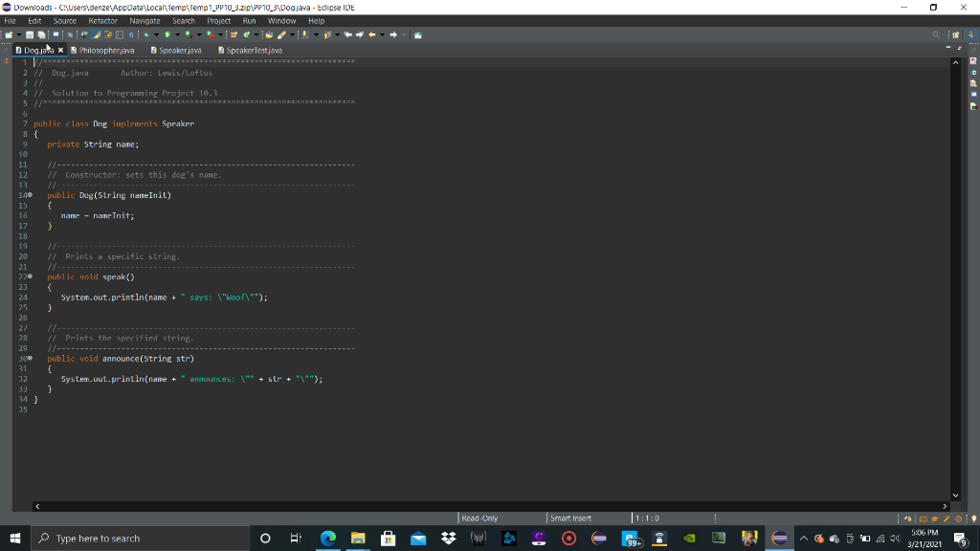This screenshot has height=551, width=980.
Task: Click the New Java Class icon
Action: (246, 35)
